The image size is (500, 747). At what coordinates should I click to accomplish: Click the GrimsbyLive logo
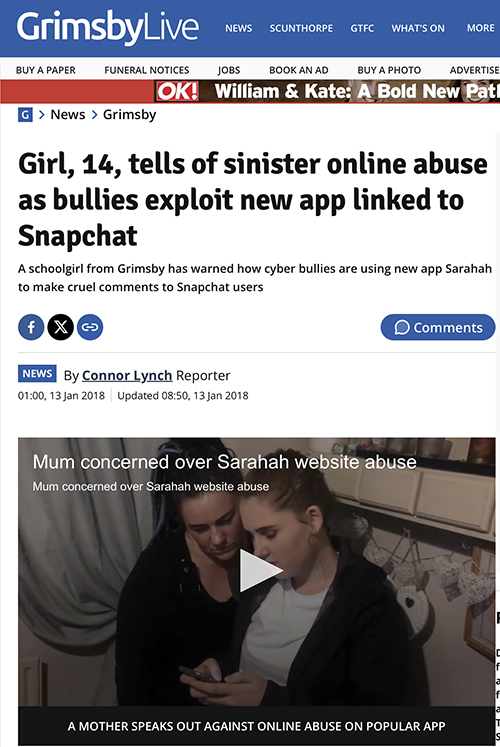(x=108, y=28)
